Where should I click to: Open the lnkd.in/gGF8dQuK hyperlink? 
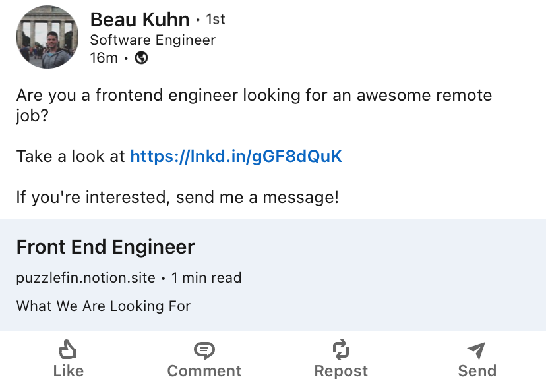(236, 156)
